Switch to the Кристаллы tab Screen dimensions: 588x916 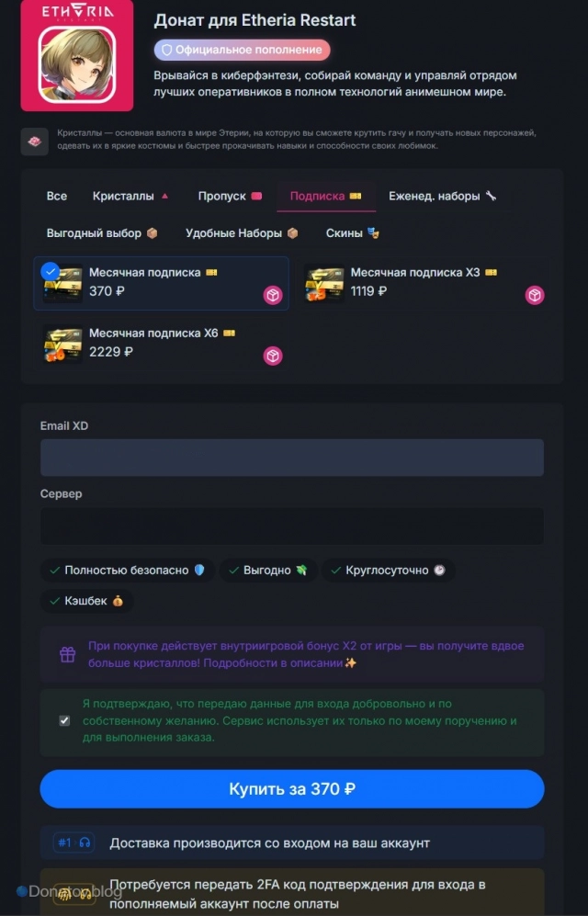point(131,197)
